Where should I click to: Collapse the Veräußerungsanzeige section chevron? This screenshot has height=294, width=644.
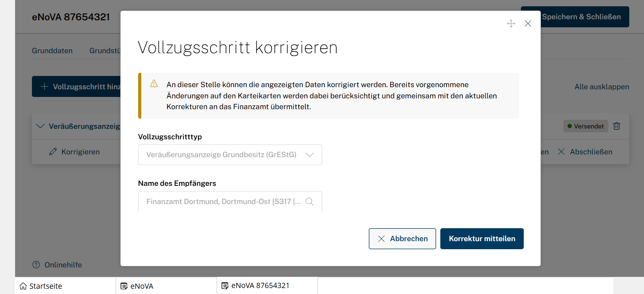pyautogui.click(x=40, y=126)
